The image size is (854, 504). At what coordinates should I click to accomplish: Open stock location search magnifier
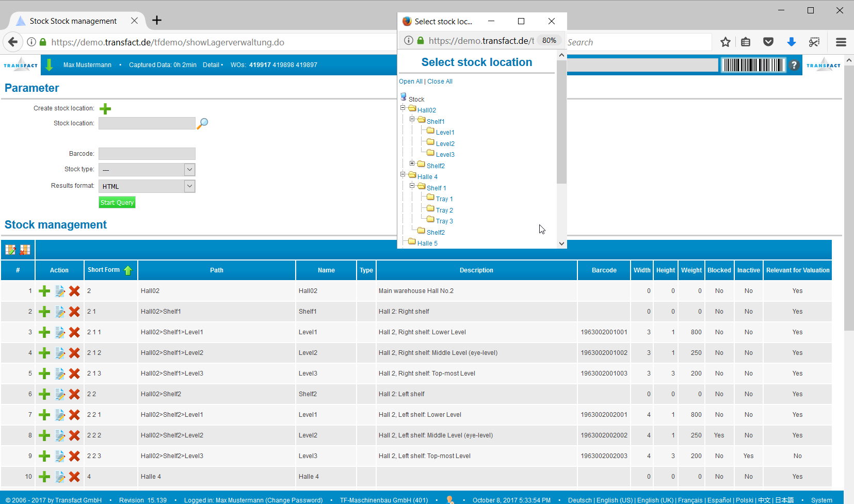coord(202,123)
